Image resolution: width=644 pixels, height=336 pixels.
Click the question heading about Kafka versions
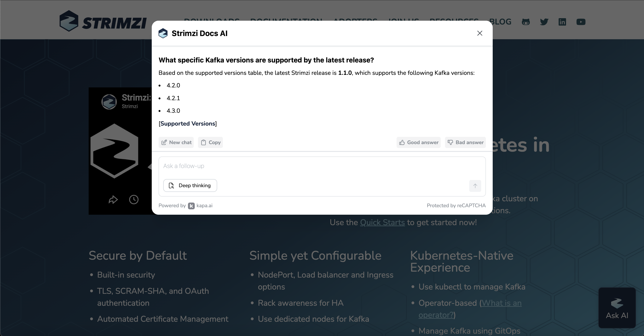pos(266,60)
